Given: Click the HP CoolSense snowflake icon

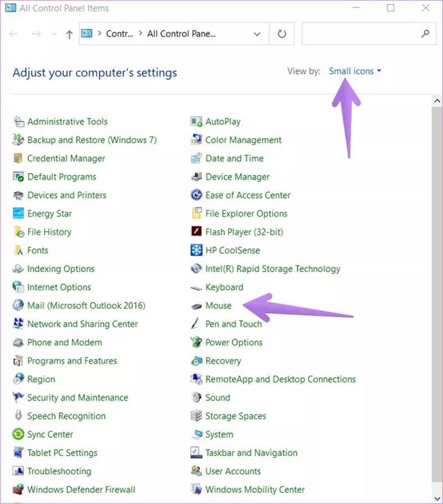Looking at the screenshot, I should pos(196,251).
